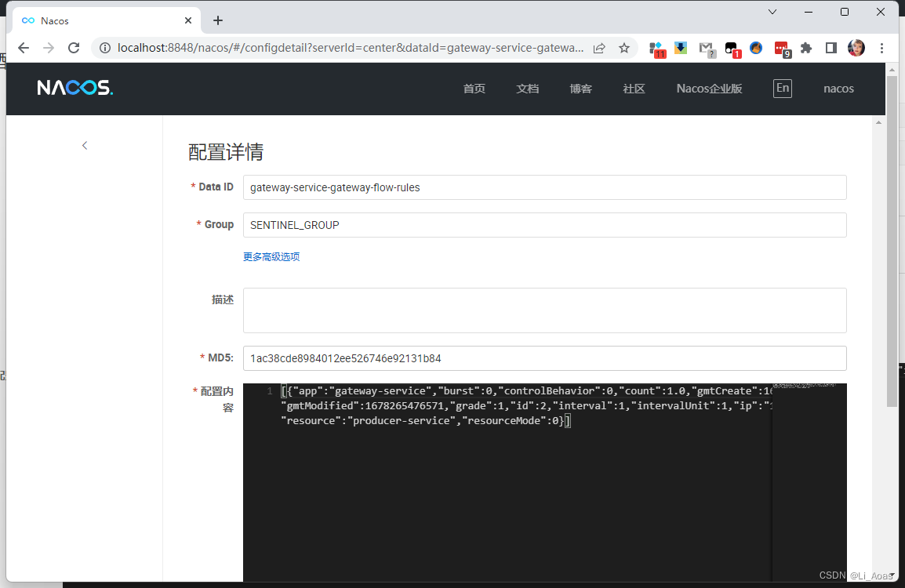The width and height of the screenshot is (905, 588).
Task: Open 社区 in Nacos header
Action: pos(634,89)
